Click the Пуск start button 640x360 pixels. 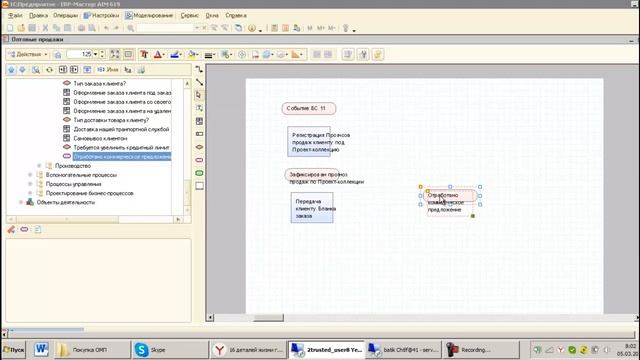pos(13,350)
